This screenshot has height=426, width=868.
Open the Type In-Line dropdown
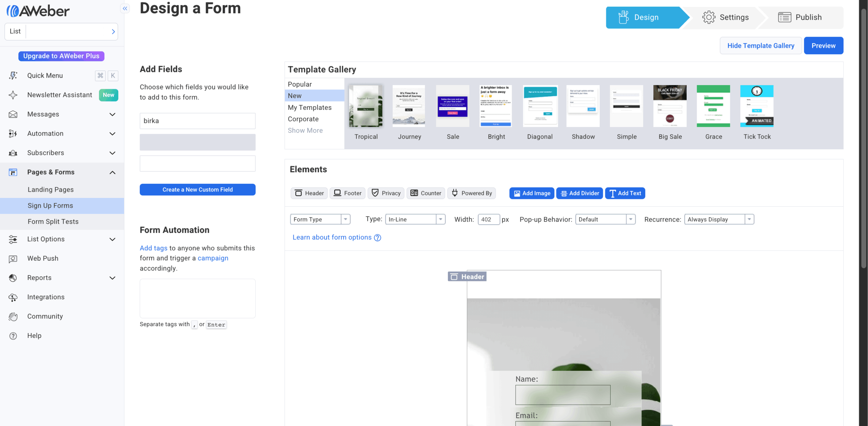[415, 219]
